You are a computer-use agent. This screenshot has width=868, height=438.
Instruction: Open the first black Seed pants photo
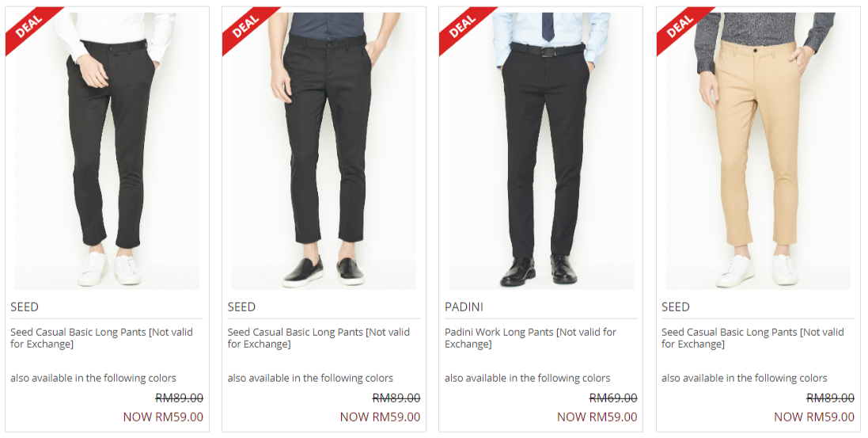tap(107, 150)
